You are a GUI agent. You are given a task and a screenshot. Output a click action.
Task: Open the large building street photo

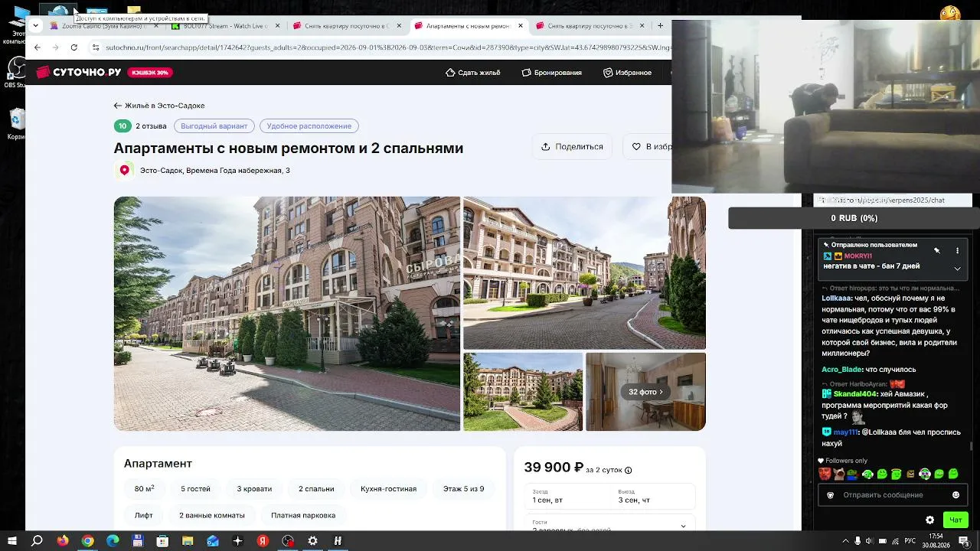pyautogui.click(x=287, y=314)
